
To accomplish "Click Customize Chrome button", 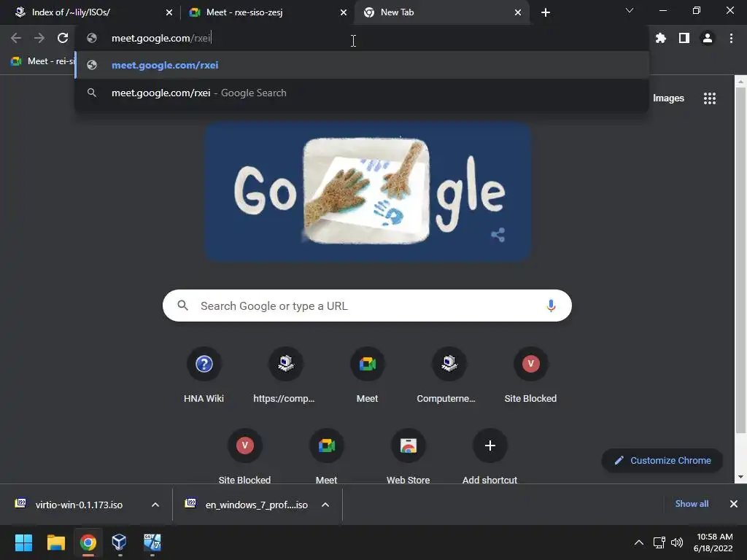I will pos(662,461).
